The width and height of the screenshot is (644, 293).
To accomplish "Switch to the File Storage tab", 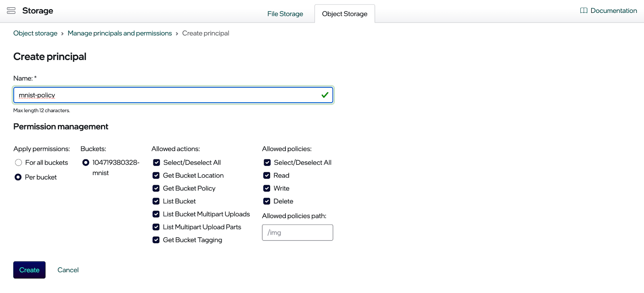I will pyautogui.click(x=285, y=14).
